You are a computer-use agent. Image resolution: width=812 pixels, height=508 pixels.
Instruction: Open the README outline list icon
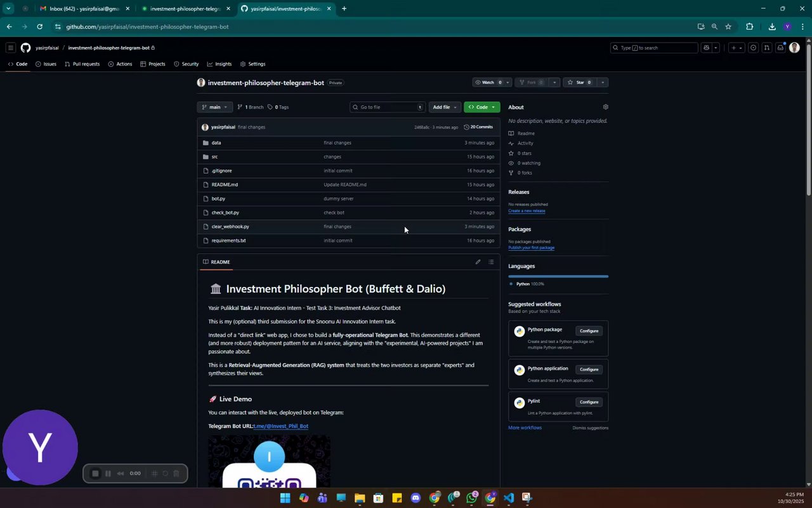coord(491,262)
